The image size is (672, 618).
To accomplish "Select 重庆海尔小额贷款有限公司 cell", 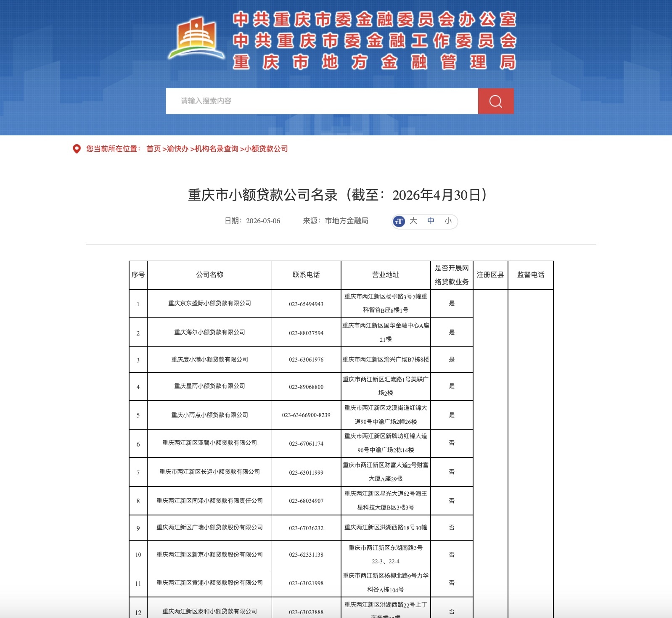I will click(209, 333).
